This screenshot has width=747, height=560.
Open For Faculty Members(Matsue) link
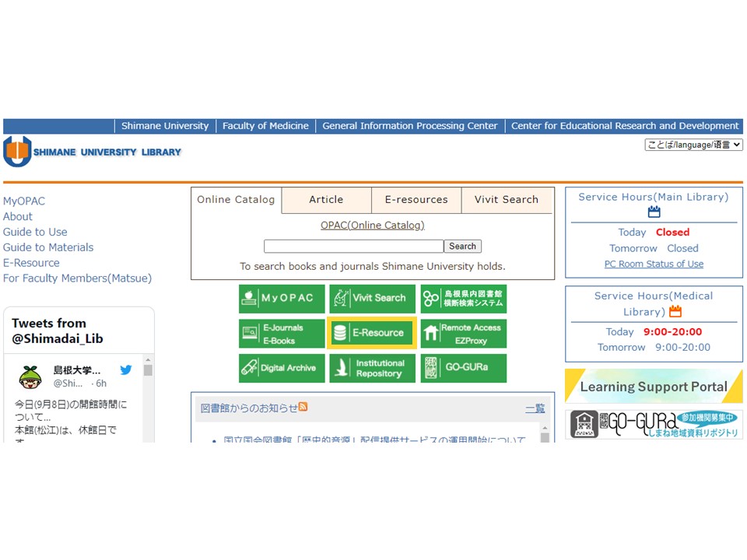(77, 278)
